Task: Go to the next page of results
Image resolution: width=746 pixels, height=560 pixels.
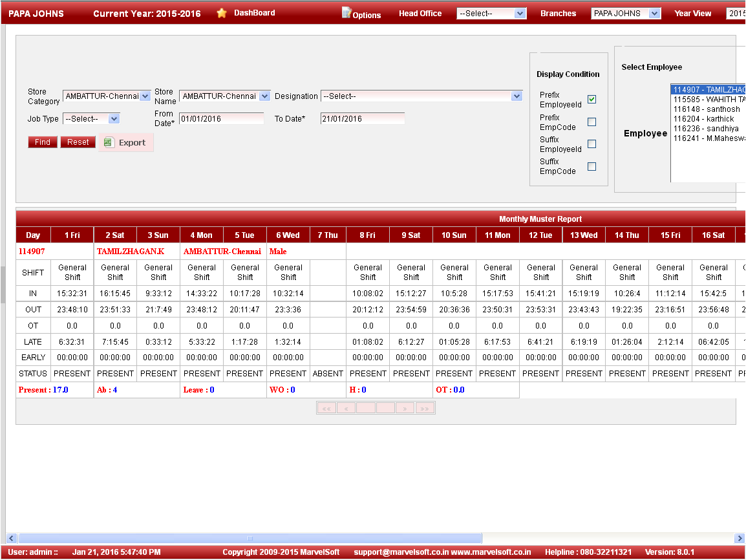Action: point(405,408)
